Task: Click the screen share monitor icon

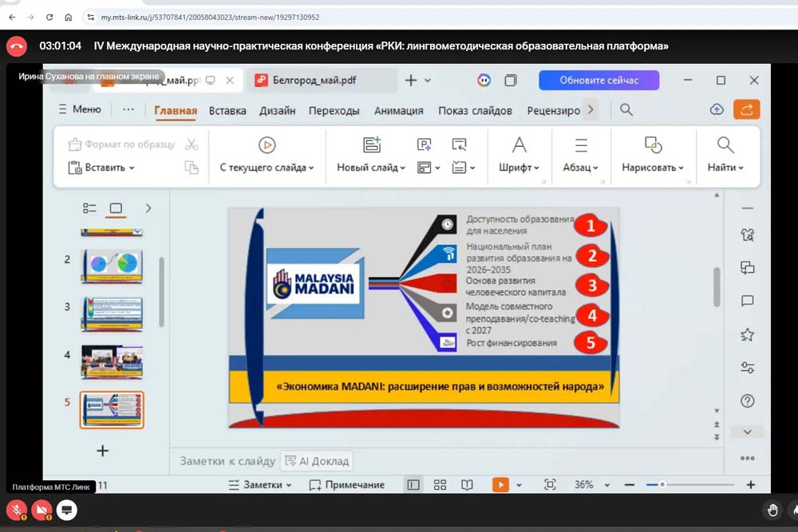Action: pyautogui.click(x=67, y=510)
